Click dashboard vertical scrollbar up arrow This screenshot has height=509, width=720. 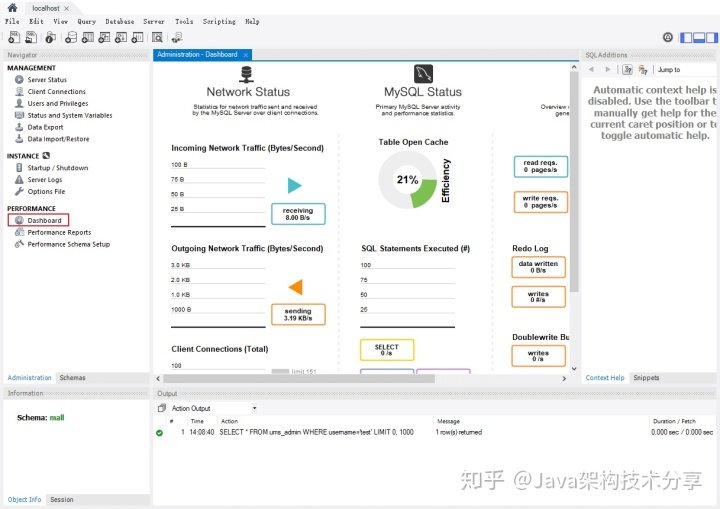[574, 67]
